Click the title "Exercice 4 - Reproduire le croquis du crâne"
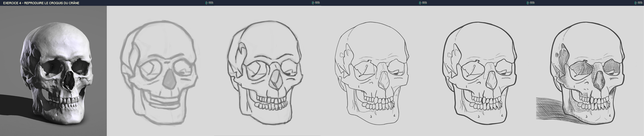644x136 pixels. (41, 3)
